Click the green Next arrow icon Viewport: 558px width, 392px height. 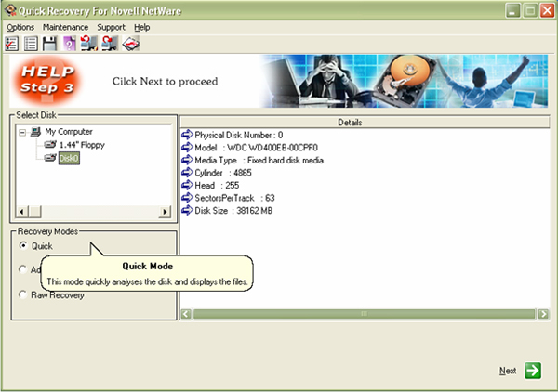[x=533, y=371]
